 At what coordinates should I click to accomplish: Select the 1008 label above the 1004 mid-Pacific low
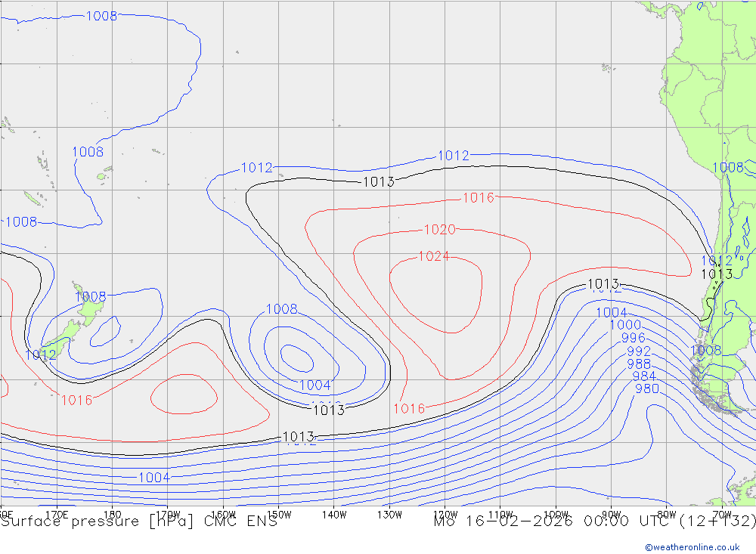281,308
